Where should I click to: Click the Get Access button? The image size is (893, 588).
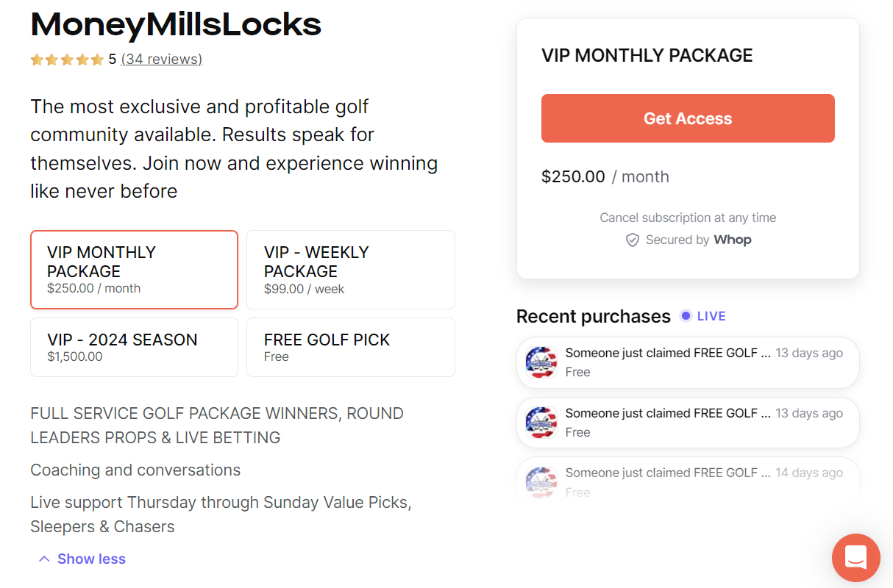(x=687, y=118)
